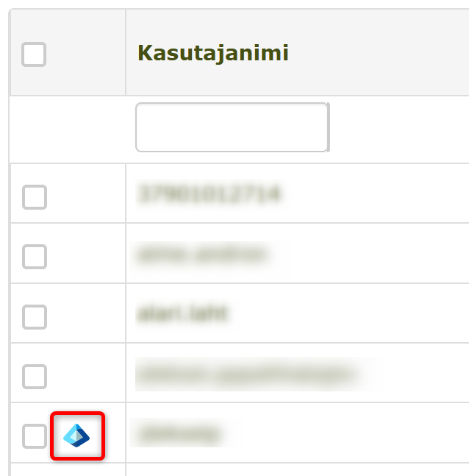Open the blurred numeric username in first row
The width and height of the screenshot is (469, 476).
[x=210, y=194]
